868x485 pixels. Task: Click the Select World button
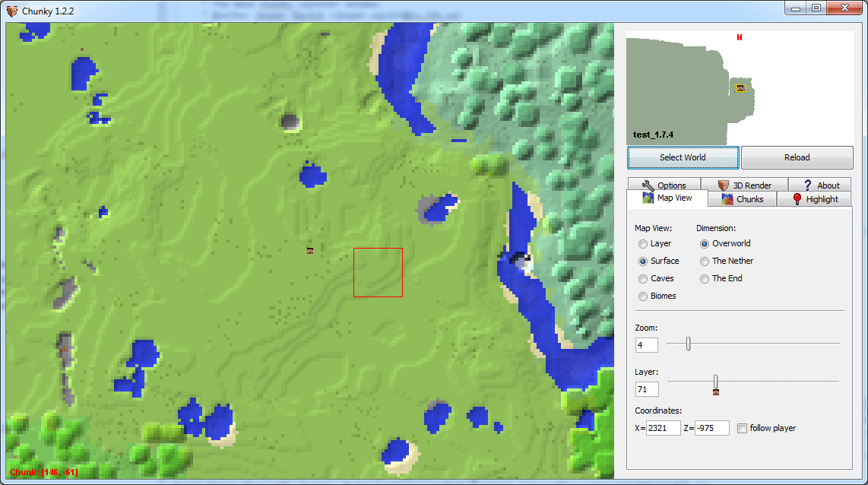683,157
